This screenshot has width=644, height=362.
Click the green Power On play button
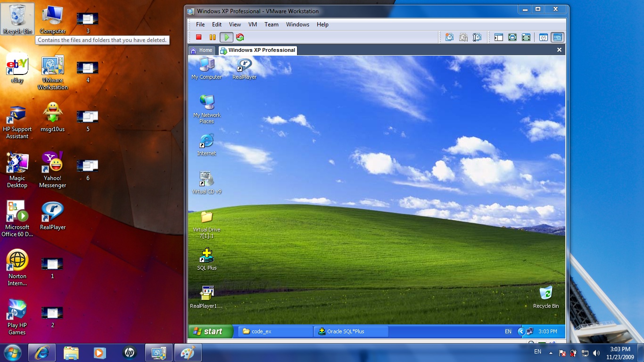(x=226, y=37)
